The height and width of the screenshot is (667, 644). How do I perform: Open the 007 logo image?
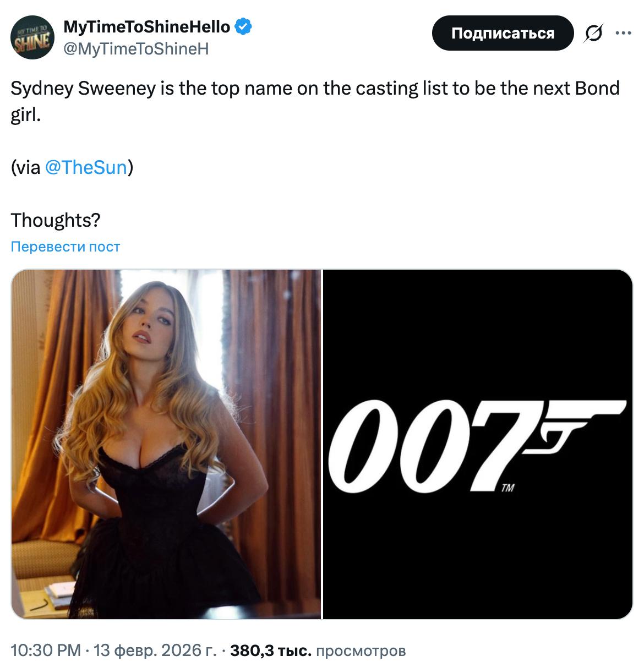click(478, 444)
